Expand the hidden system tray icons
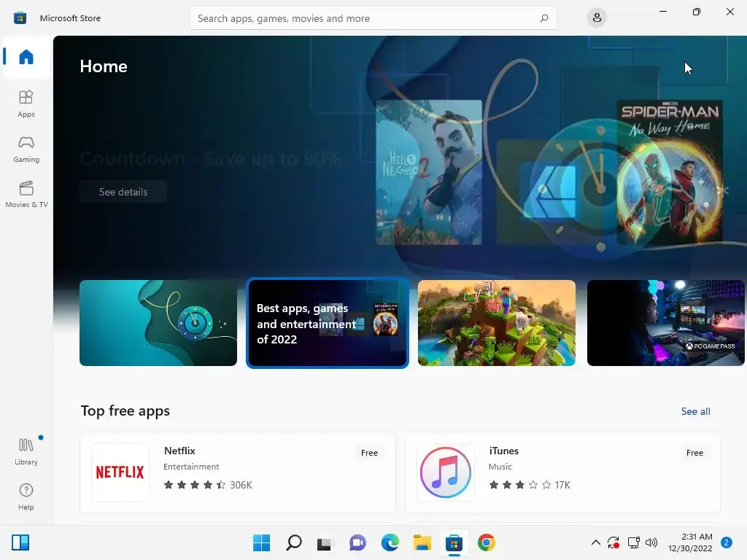747x560 pixels. [x=595, y=542]
